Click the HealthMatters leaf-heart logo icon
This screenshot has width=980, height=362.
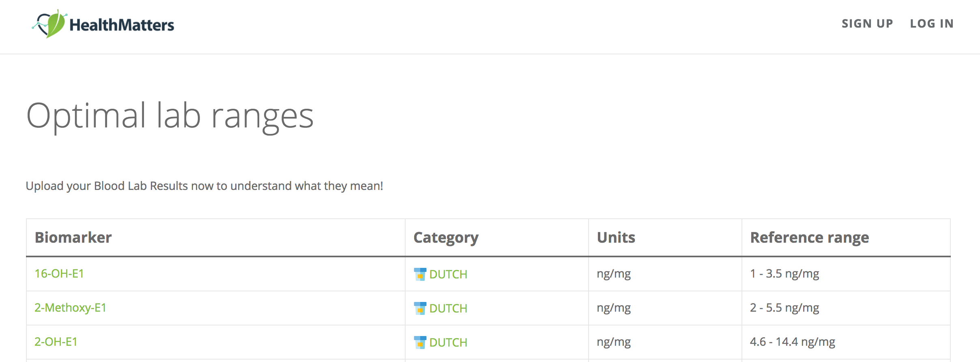49,24
